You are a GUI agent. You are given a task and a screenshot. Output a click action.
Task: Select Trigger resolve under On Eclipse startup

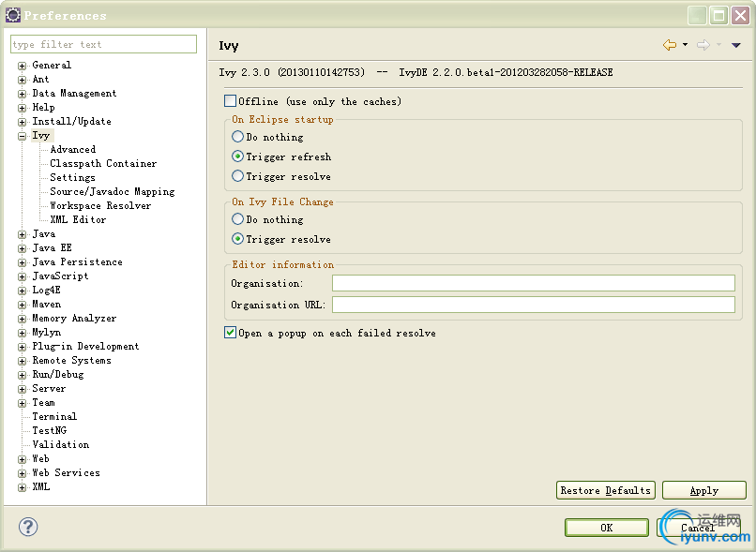(x=237, y=176)
